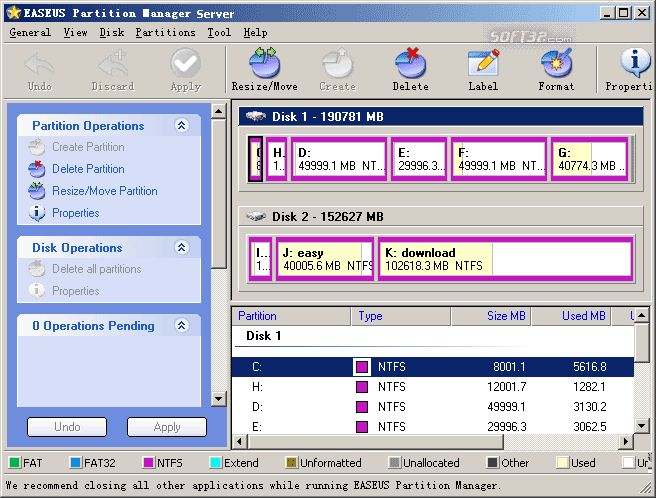
Task: Click the Disk 2 drive icon
Action: coord(256,216)
